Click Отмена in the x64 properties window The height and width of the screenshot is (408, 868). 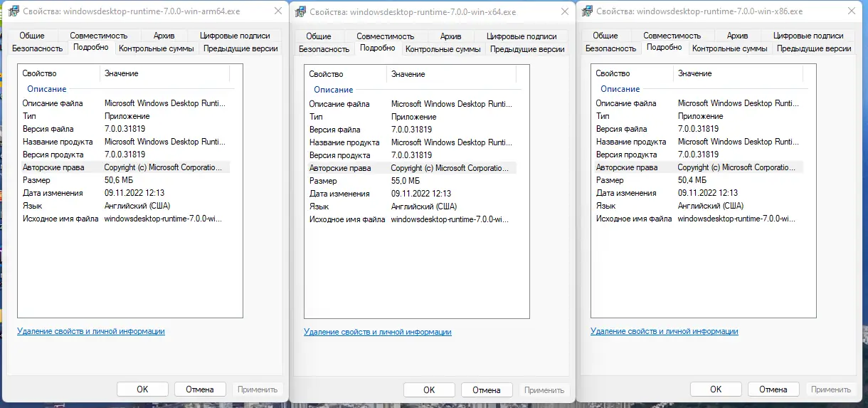487,389
